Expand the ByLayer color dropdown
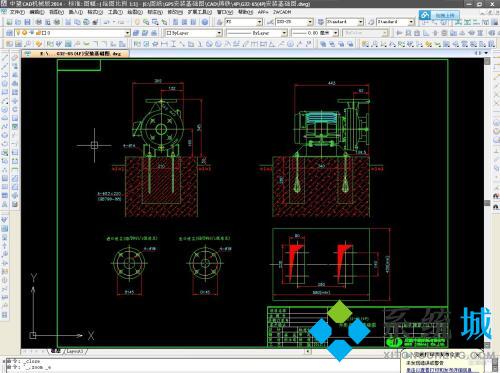This screenshot has width=500, height=373. pyautogui.click(x=219, y=33)
